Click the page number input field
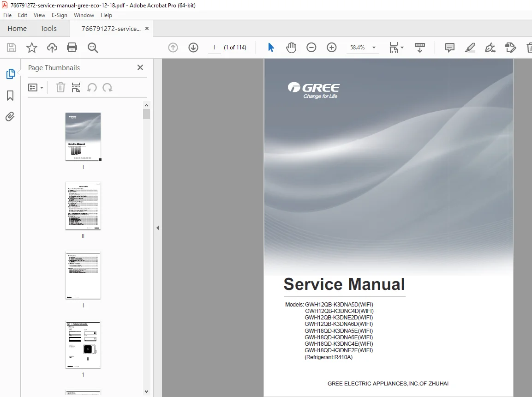 (x=214, y=48)
